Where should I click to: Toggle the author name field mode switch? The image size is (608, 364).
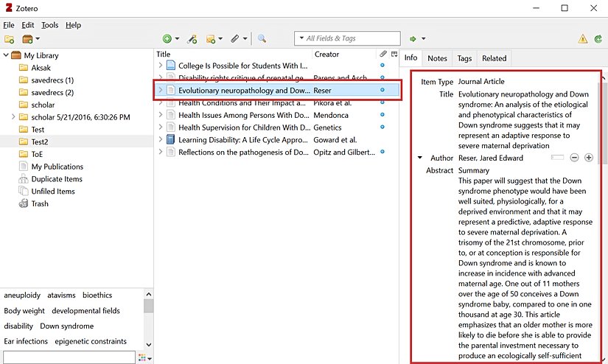pyautogui.click(x=557, y=158)
